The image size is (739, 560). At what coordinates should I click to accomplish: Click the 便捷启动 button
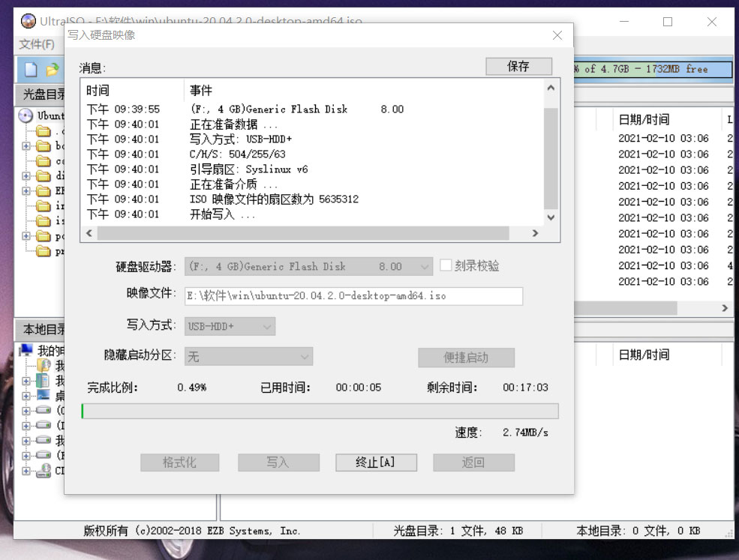pos(466,358)
